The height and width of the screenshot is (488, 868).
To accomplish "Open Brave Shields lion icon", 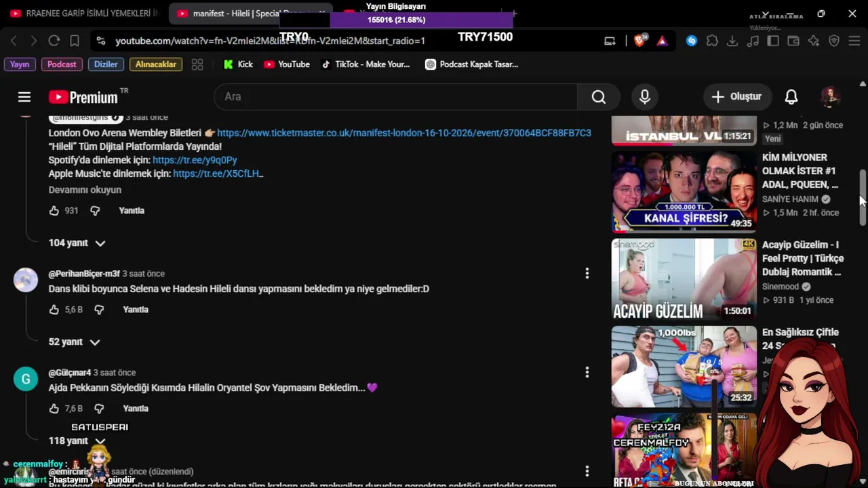I will click(x=639, y=41).
